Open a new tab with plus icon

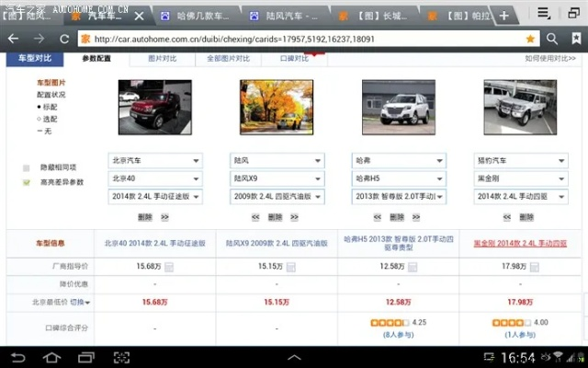[504, 16]
